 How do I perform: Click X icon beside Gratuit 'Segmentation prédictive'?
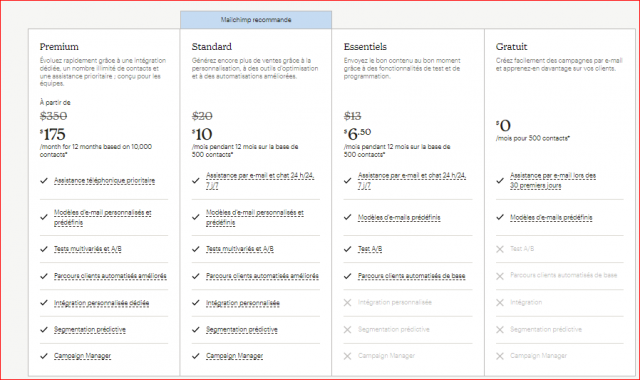point(500,329)
